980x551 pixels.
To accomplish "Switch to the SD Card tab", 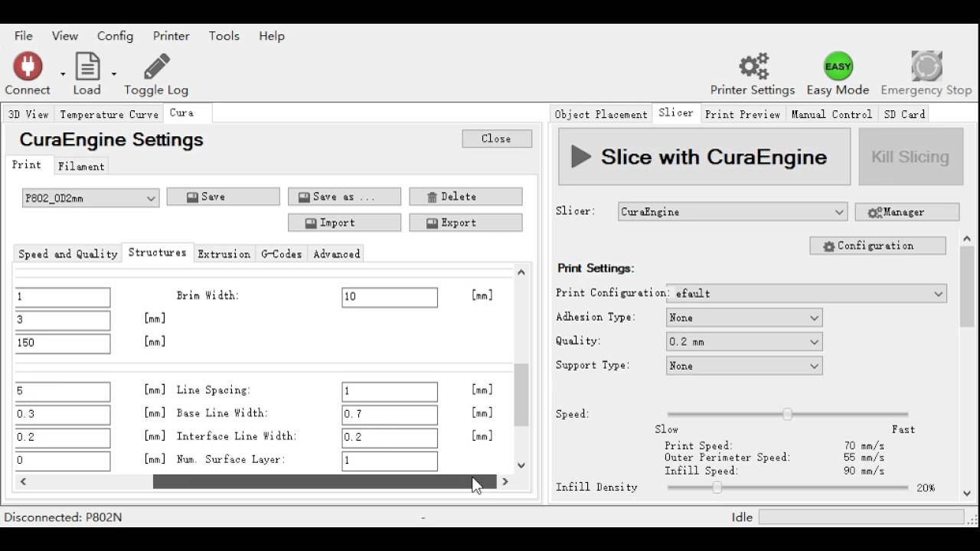I will point(904,114).
